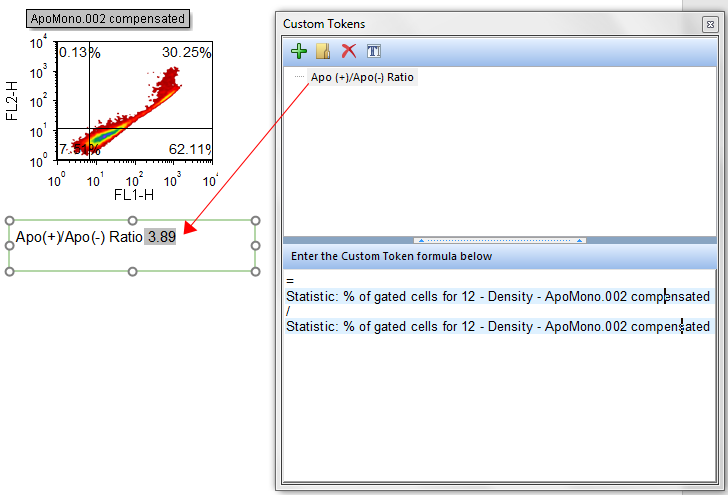The width and height of the screenshot is (728, 495).
Task: Click the splitter bar between token list and formula
Action: (500, 240)
